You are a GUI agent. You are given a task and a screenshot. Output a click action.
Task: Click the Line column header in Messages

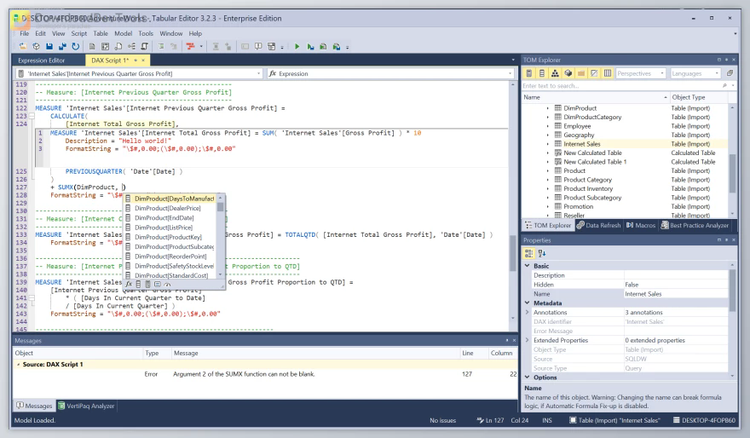pos(473,353)
